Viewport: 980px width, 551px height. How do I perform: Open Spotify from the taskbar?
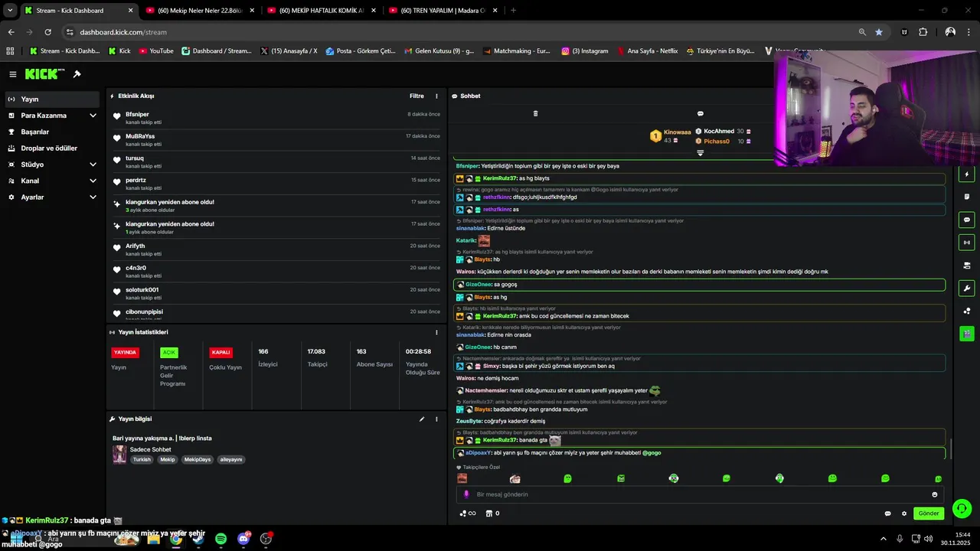click(221, 539)
